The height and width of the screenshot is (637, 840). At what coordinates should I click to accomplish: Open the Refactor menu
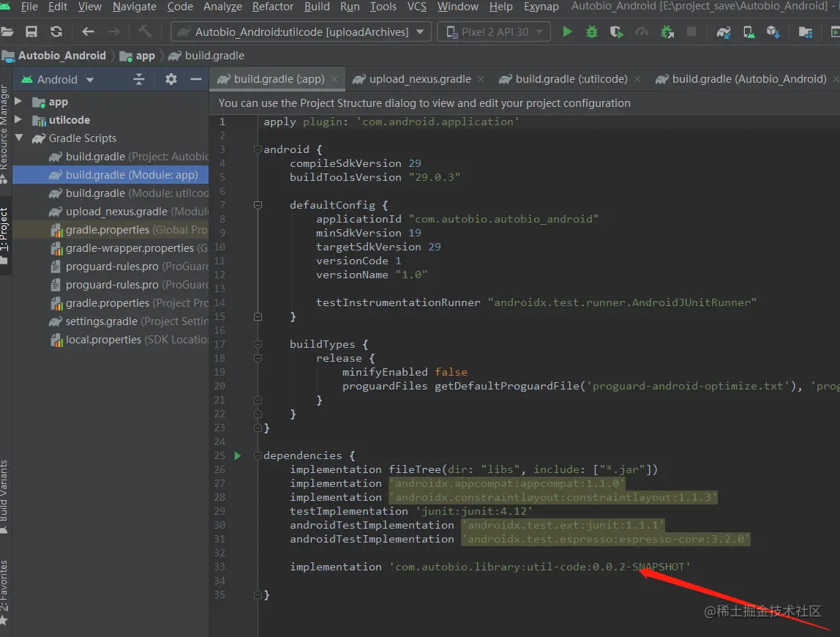coord(273,7)
